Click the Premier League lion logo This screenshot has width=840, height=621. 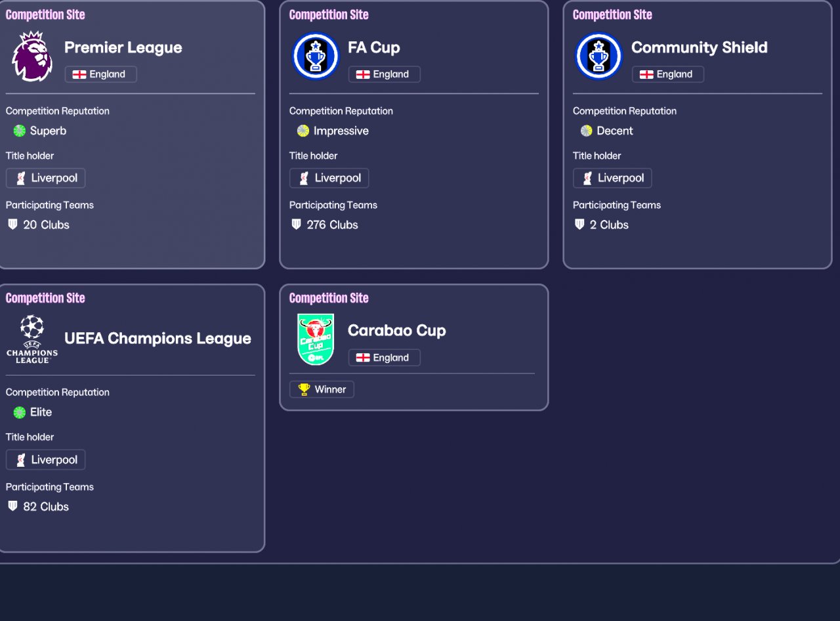pyautogui.click(x=32, y=56)
